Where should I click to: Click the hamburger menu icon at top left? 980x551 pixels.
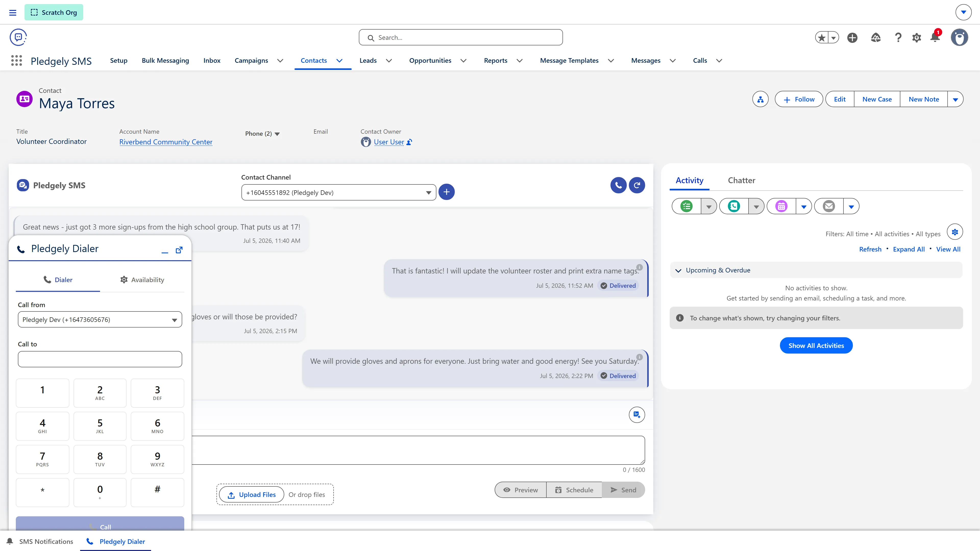[13, 12]
